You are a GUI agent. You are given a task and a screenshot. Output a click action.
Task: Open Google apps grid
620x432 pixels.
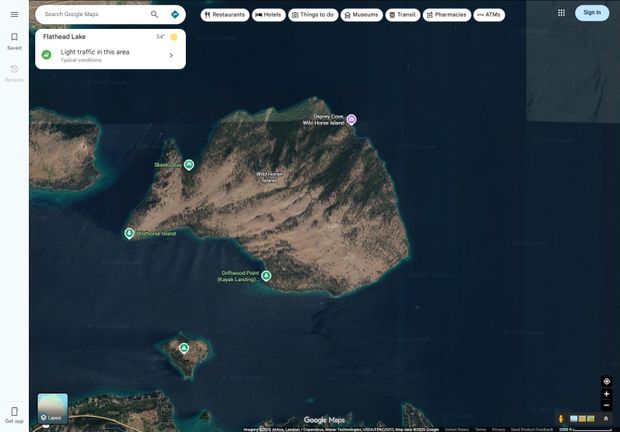coord(561,13)
